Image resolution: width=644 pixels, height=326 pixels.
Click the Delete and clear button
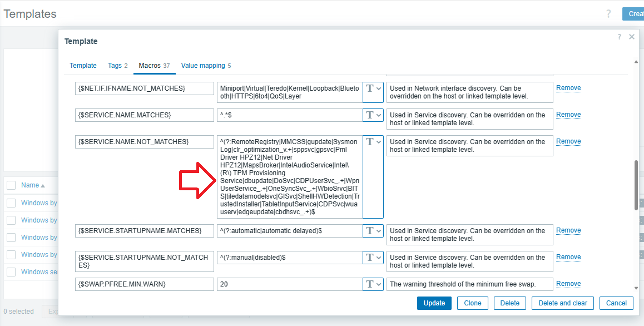tap(563, 303)
